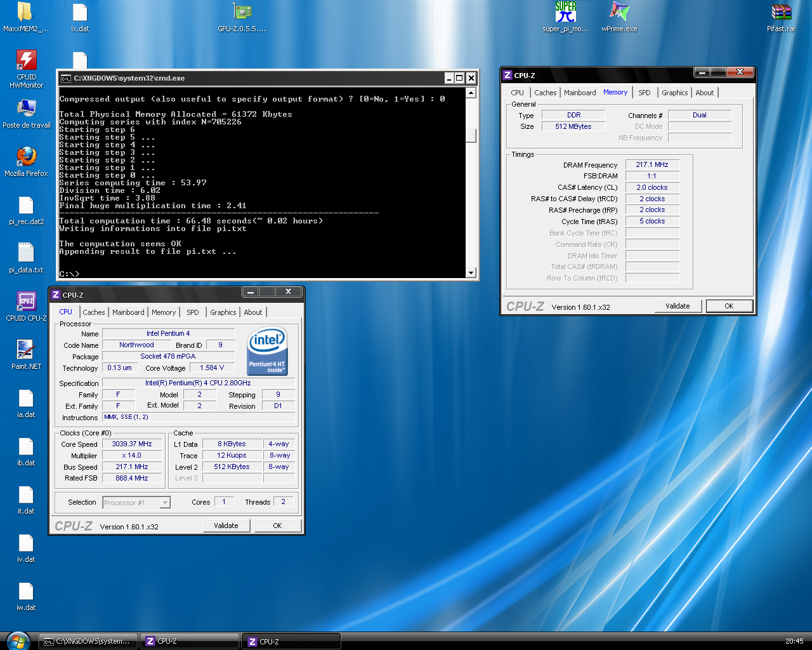The width and height of the screenshot is (812, 650).
Task: Select the it.dat file icon
Action: [26, 494]
